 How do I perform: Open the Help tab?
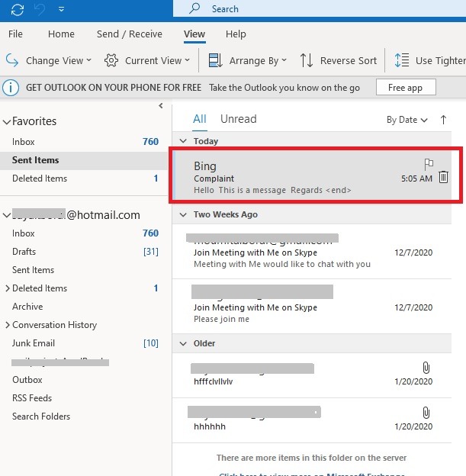tap(236, 34)
